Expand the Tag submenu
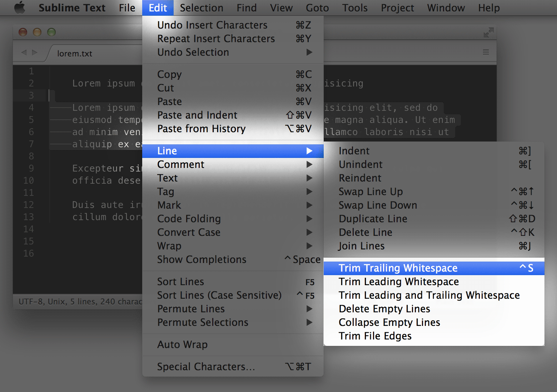The image size is (557, 392). click(233, 192)
